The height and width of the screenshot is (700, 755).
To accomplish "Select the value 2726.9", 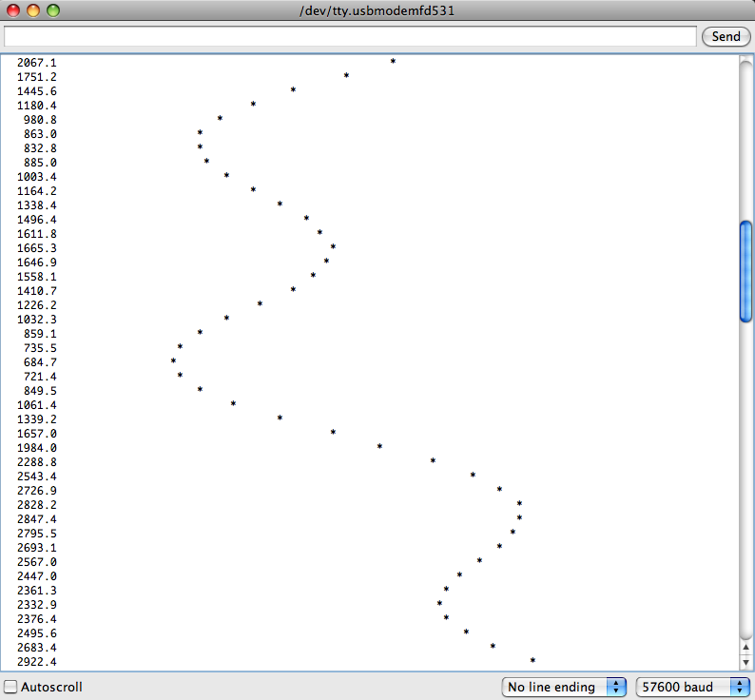I will click(36, 491).
